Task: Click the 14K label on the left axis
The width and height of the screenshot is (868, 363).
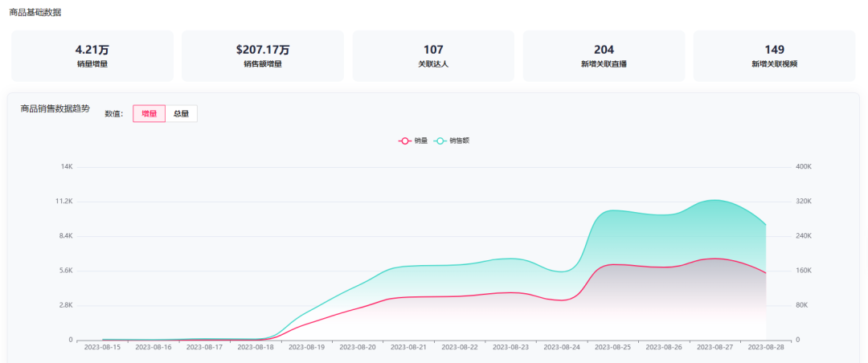Action: (66, 166)
